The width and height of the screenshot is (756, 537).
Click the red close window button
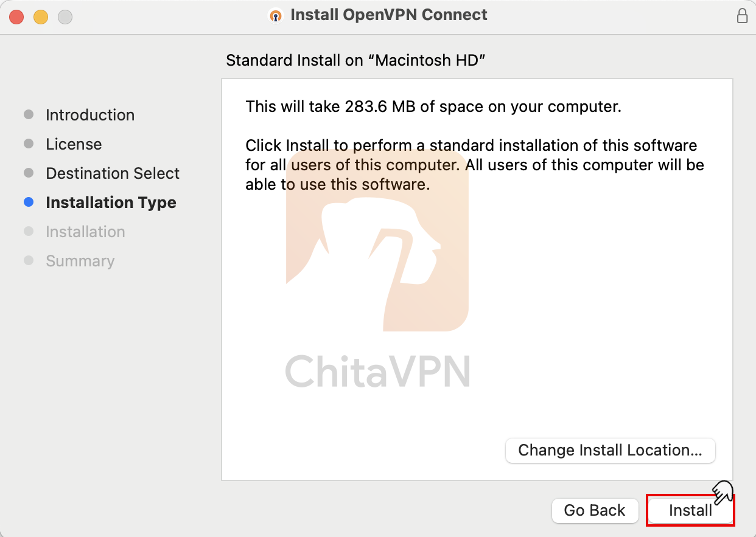coord(16,17)
